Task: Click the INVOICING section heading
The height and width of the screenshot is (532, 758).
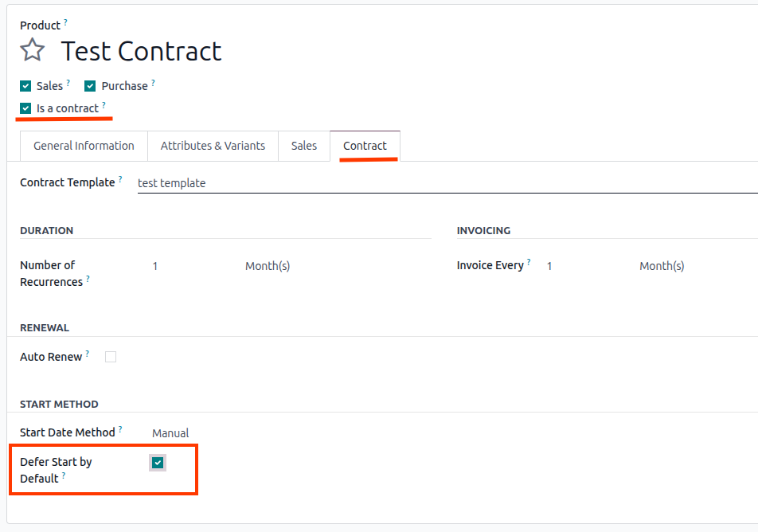Action: 483,230
